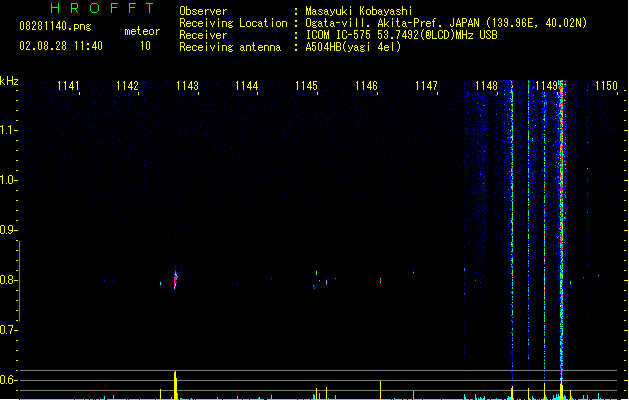Image resolution: width=629 pixels, height=400 pixels.
Task: Click the 1148 time axis label
Action: (x=486, y=86)
